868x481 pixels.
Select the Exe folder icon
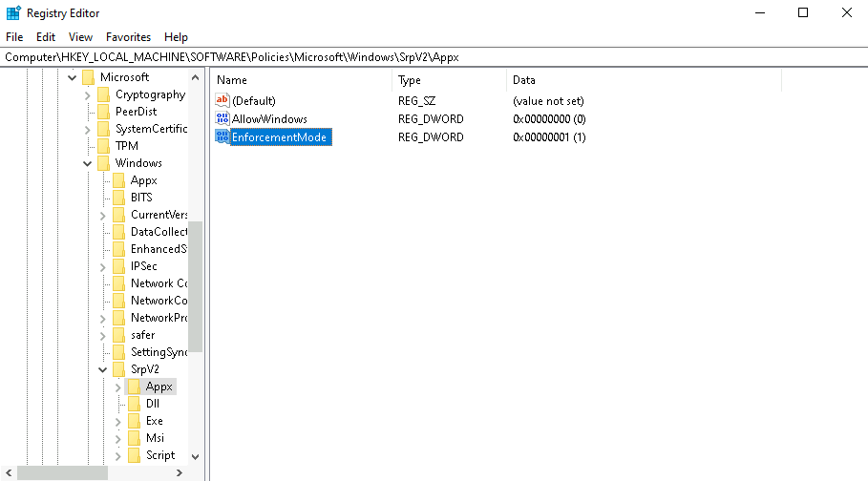[x=134, y=421]
